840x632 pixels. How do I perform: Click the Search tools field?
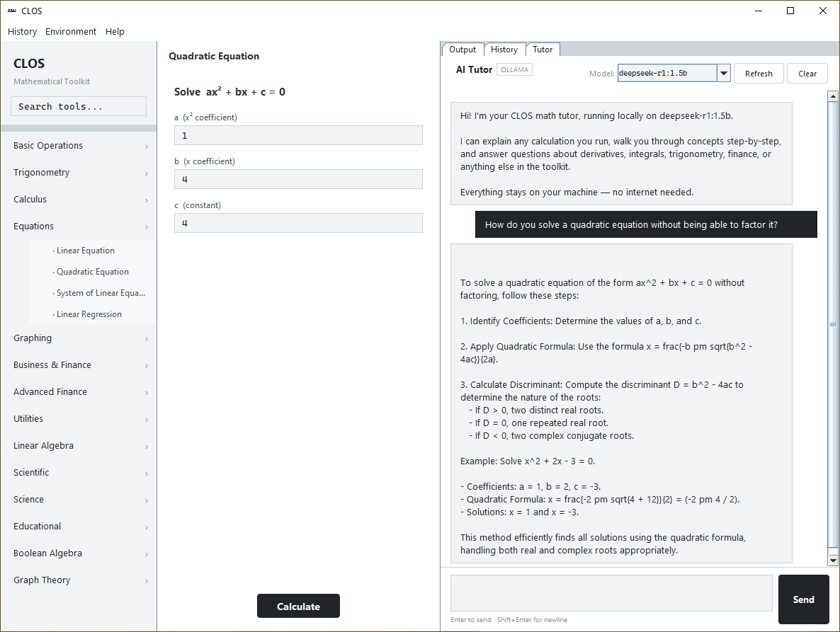point(78,106)
